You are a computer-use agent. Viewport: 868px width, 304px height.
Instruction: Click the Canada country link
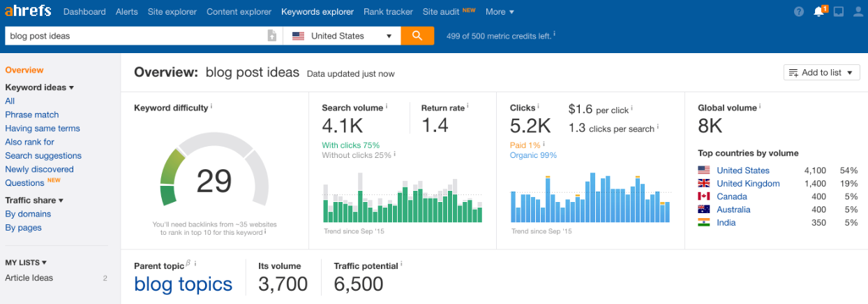pyautogui.click(x=732, y=196)
